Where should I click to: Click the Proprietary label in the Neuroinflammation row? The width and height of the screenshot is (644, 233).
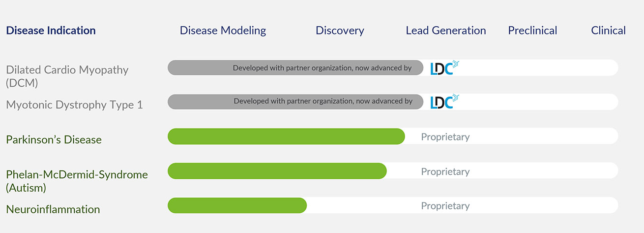445,206
